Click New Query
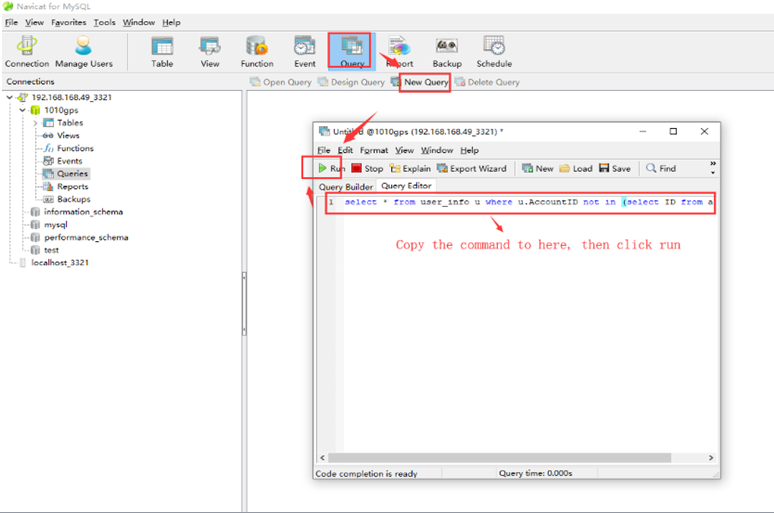This screenshot has height=513, width=774. [421, 82]
